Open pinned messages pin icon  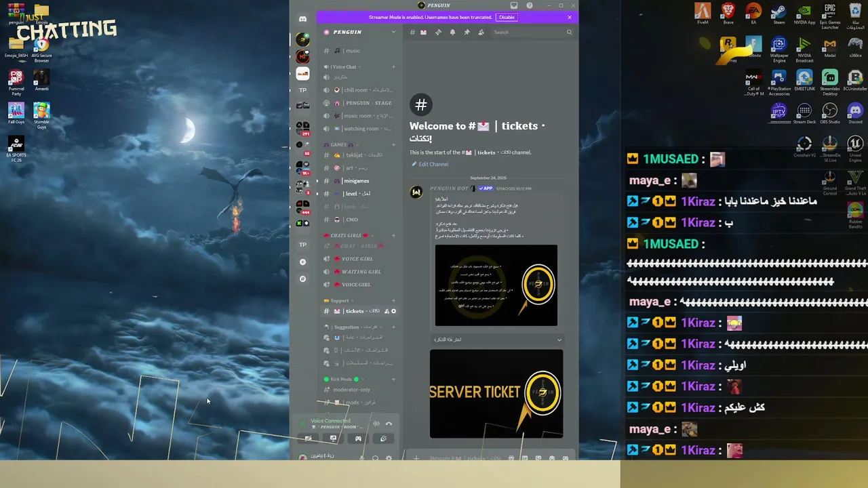coord(467,32)
